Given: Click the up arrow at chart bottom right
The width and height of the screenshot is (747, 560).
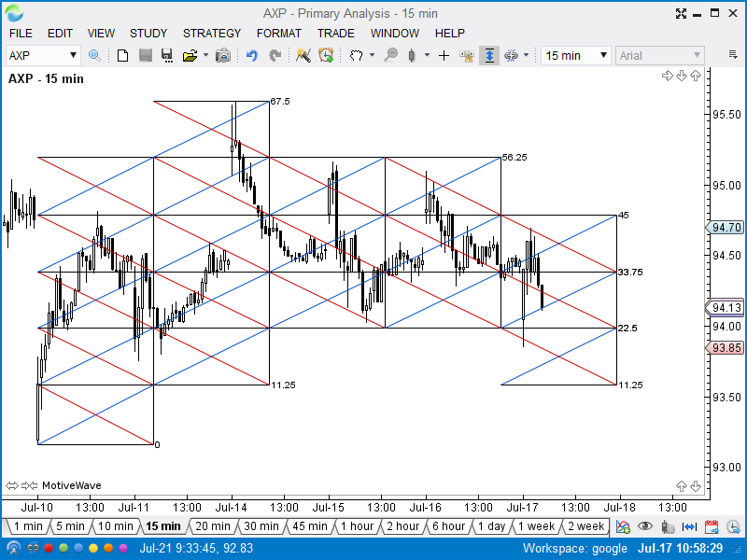Looking at the screenshot, I should coord(682,486).
